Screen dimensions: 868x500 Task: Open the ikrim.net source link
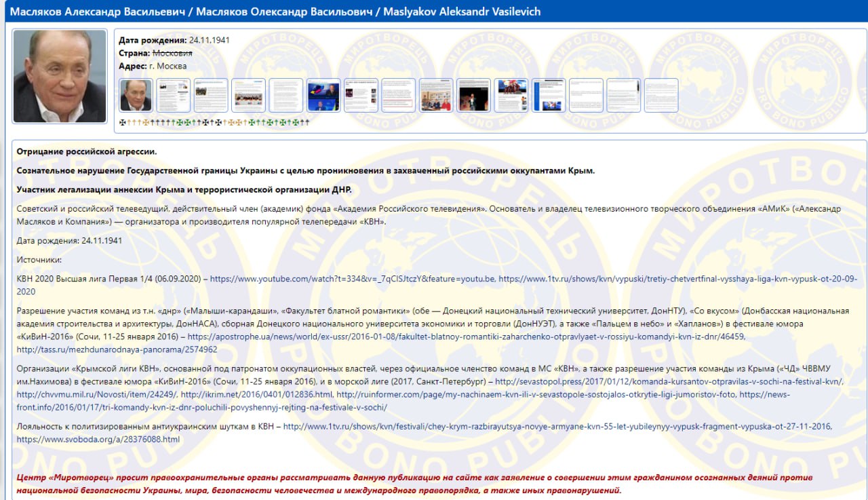click(x=256, y=394)
